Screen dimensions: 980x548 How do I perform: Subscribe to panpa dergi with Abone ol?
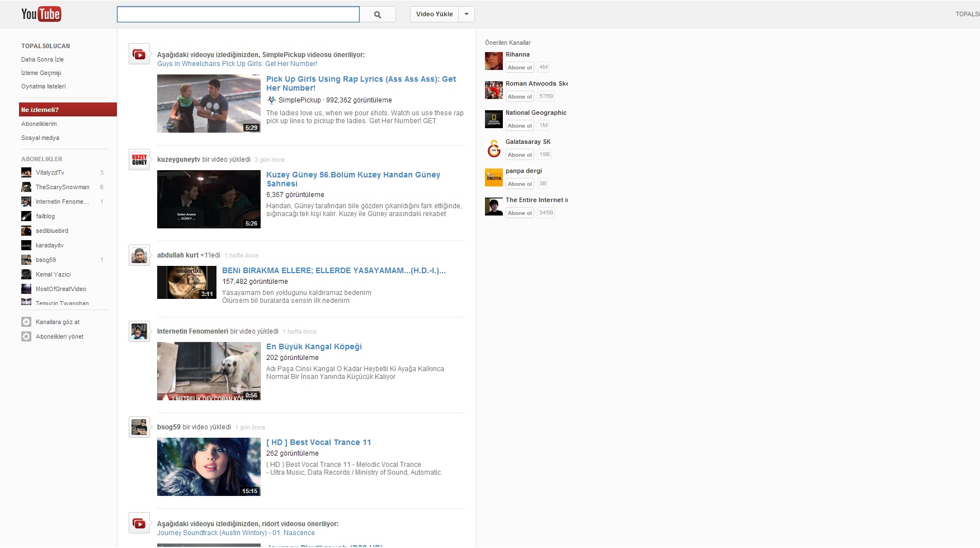[x=520, y=184]
